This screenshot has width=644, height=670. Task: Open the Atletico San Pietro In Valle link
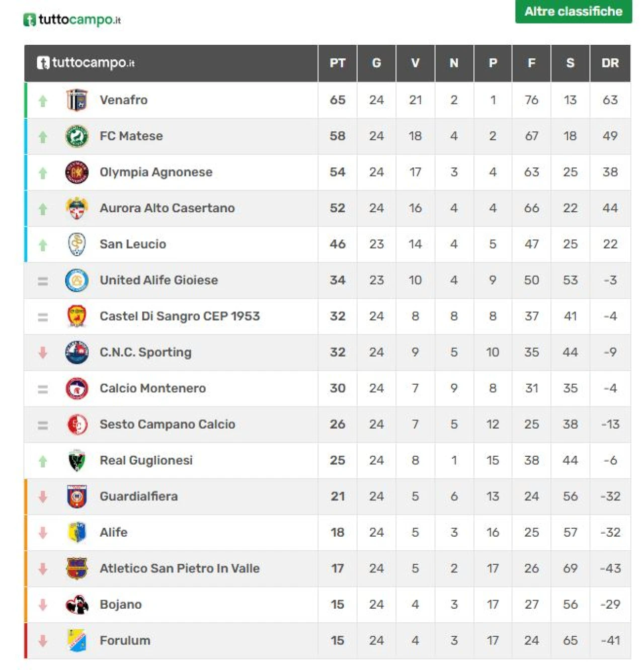(x=180, y=568)
